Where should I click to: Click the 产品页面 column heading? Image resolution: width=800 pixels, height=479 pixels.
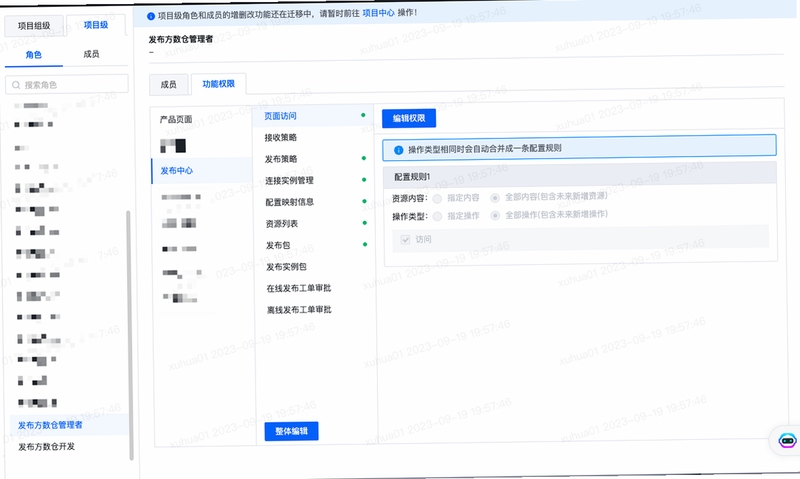click(x=176, y=119)
